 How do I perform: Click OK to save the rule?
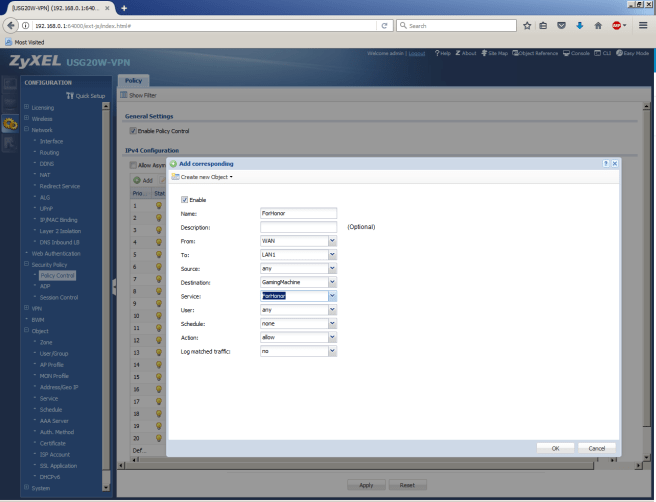pos(555,448)
